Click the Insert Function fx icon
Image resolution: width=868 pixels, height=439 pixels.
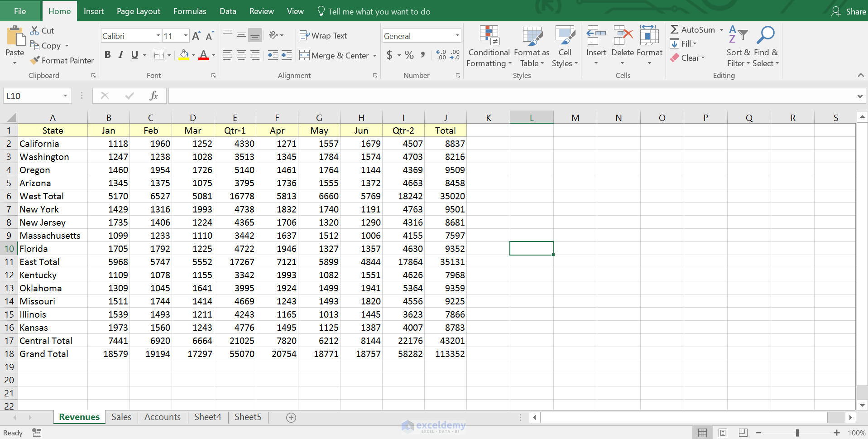click(153, 96)
